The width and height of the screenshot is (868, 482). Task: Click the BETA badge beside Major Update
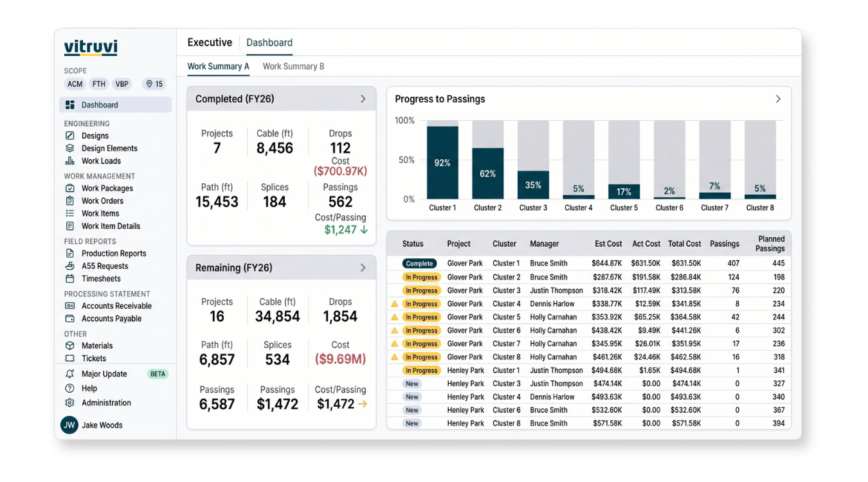(158, 373)
